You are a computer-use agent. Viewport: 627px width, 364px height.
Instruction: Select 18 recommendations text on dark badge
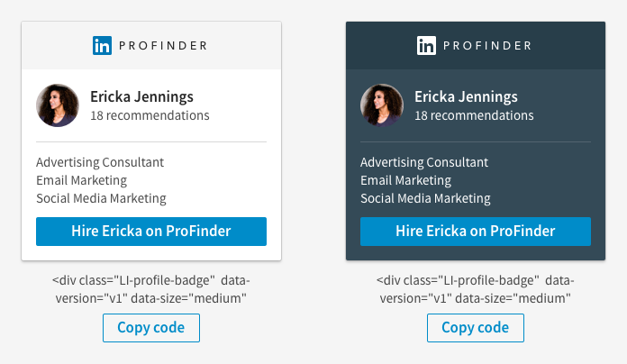click(474, 115)
